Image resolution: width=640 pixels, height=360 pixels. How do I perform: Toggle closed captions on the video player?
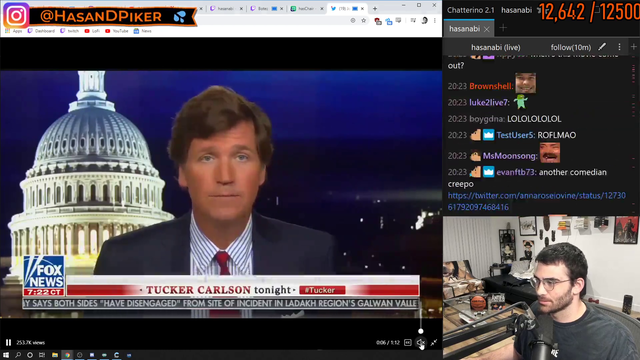407,342
